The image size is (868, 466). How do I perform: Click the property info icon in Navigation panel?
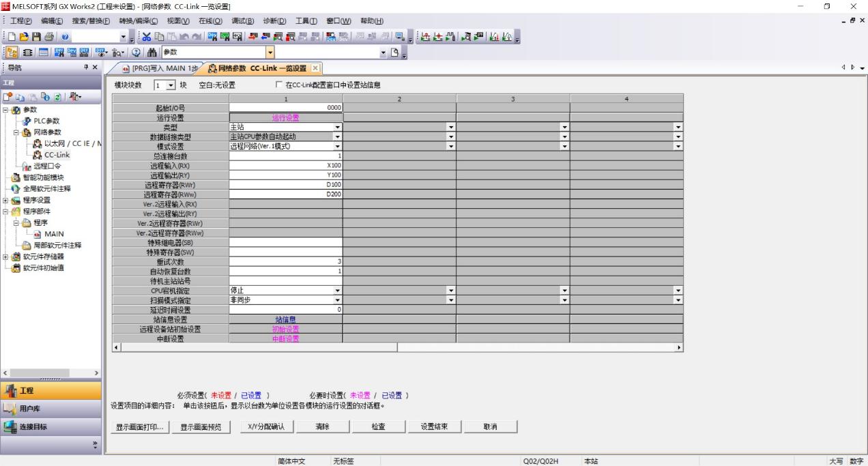(46, 98)
